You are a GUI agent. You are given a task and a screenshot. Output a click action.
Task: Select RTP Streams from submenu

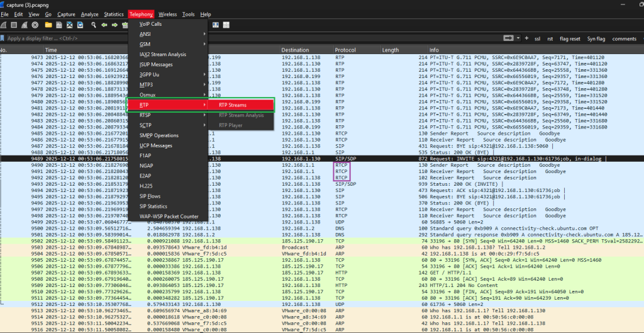[241, 105]
